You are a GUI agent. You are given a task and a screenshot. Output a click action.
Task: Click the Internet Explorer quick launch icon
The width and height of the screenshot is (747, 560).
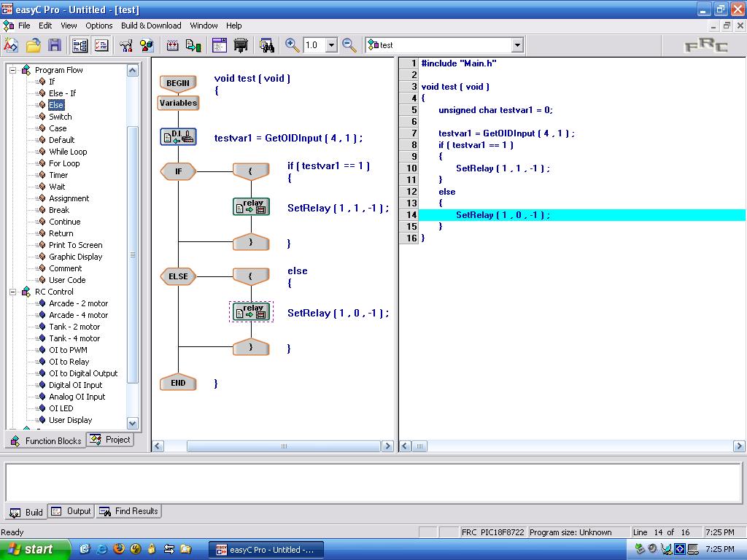click(102, 549)
